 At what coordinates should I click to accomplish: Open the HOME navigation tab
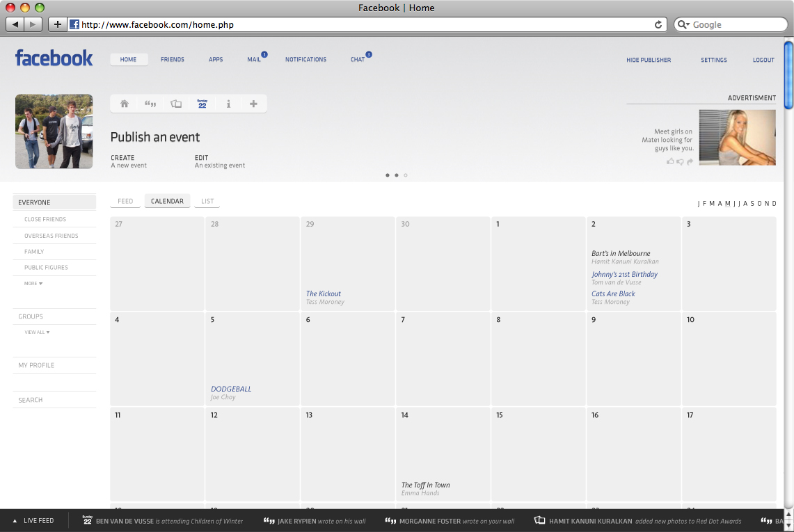point(129,59)
